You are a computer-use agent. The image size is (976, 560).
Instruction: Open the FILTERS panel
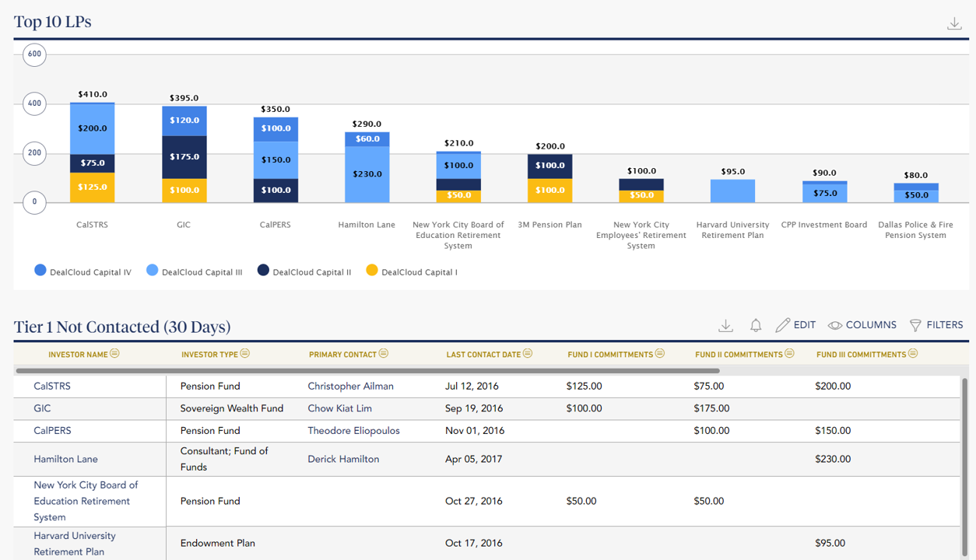936,325
